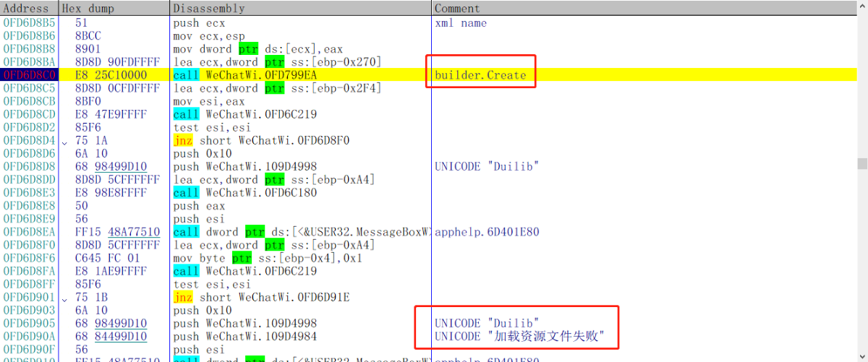Click hex bytes '68 84499D10'
868x362 pixels.
tap(111, 337)
